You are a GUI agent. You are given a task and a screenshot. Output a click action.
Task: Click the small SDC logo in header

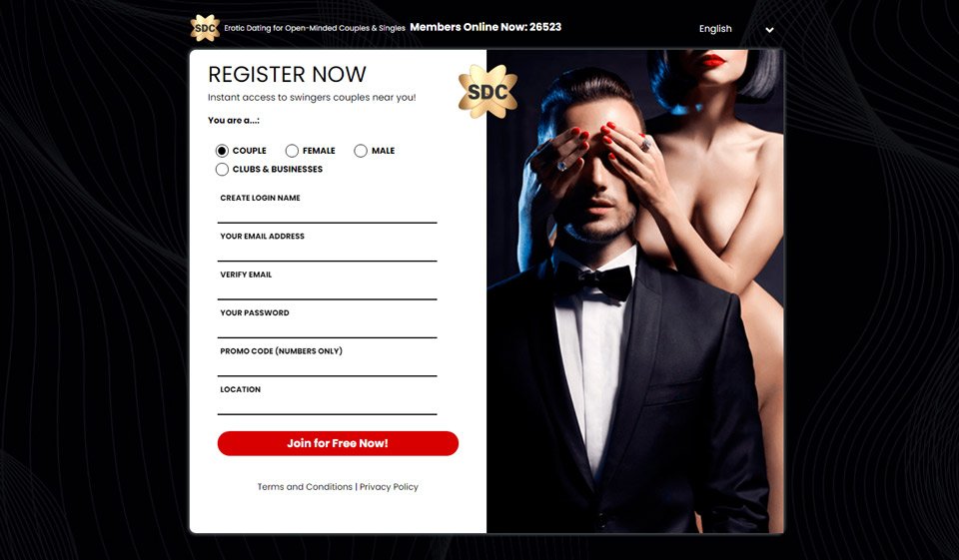(205, 28)
